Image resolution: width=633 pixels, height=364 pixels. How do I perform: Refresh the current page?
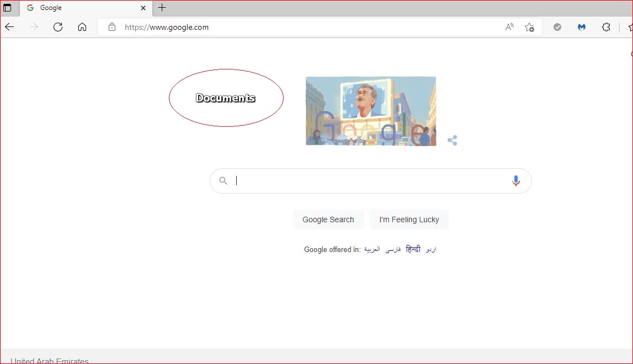click(58, 27)
